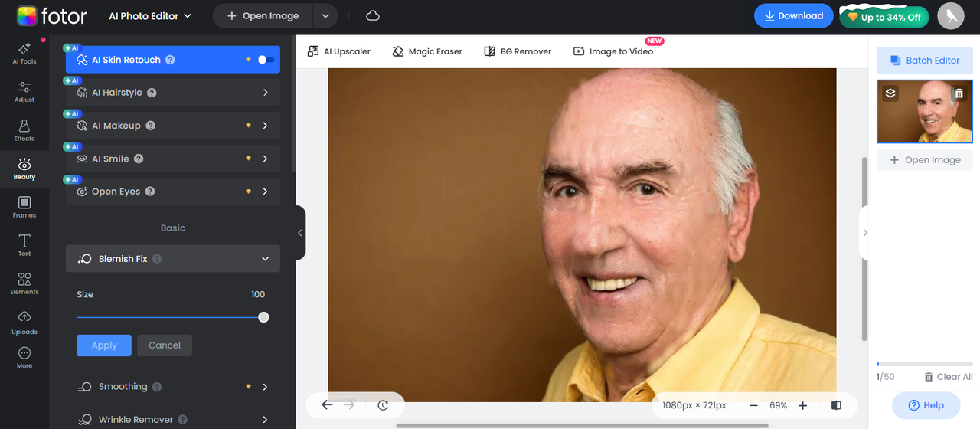Adjust the Blemish Fix Size slider handle
This screenshot has height=429, width=980.
(263, 317)
